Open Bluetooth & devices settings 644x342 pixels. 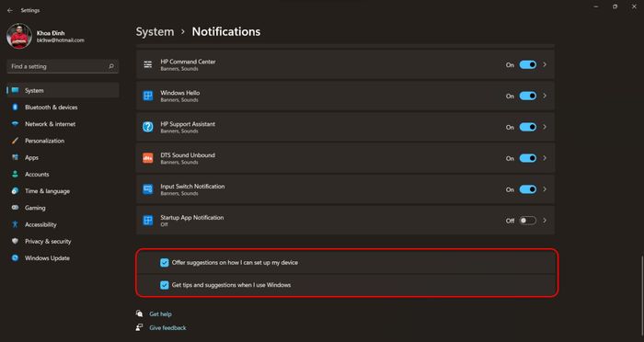63,108
